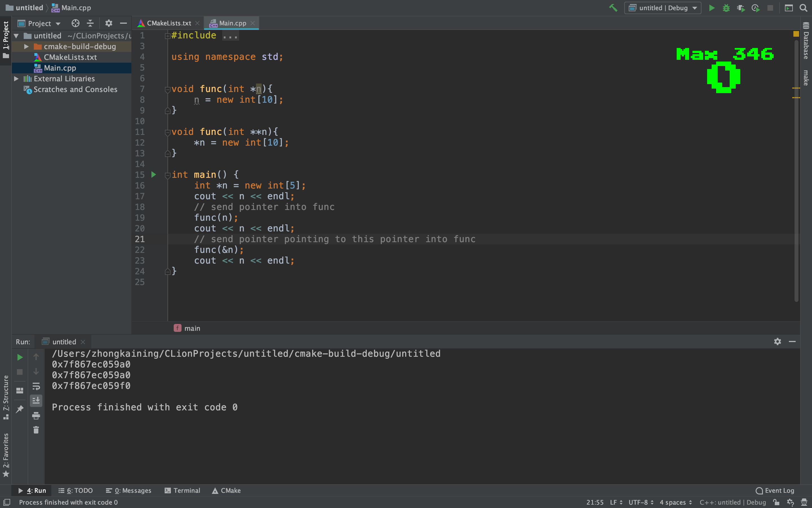The height and width of the screenshot is (508, 812).
Task: Run with coverage icon in toolbar
Action: pyautogui.click(x=741, y=8)
